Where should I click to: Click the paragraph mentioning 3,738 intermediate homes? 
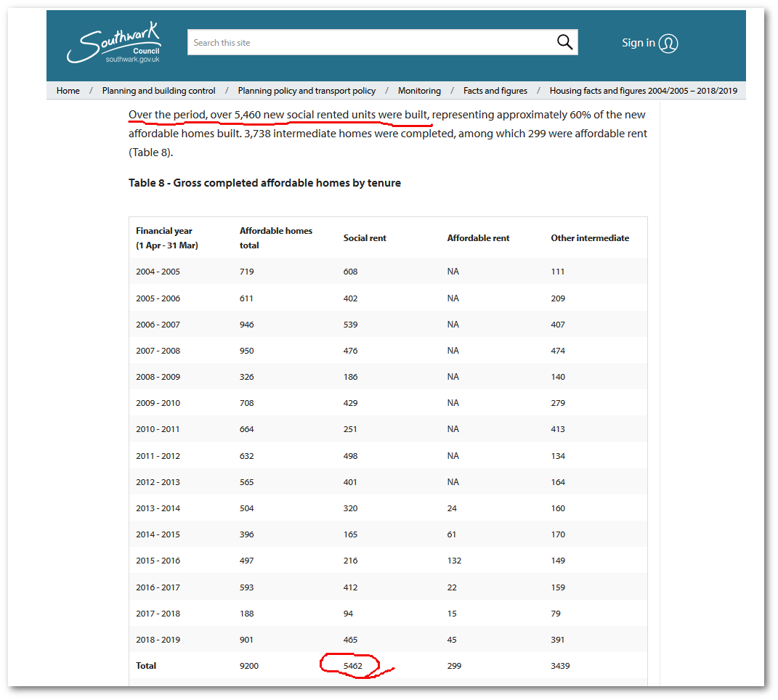tap(387, 134)
